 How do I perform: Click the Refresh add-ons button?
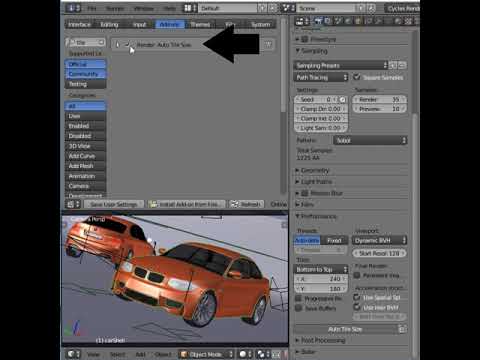(x=246, y=204)
